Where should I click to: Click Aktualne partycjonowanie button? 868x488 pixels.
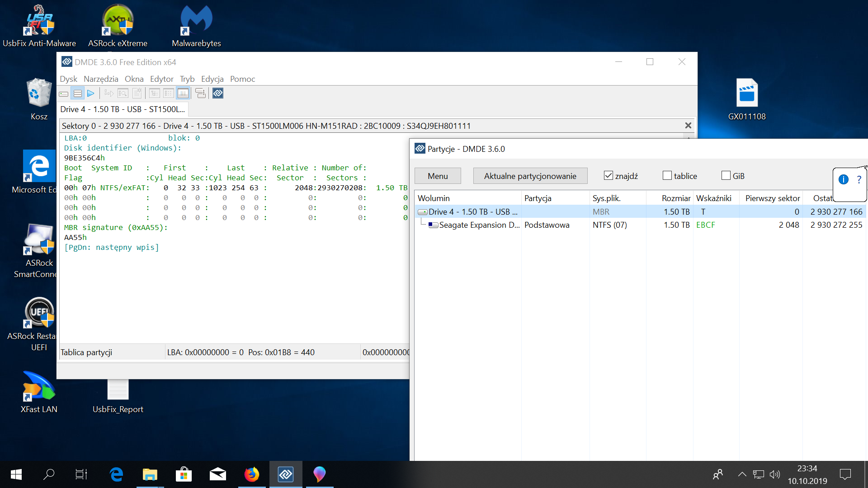(530, 176)
